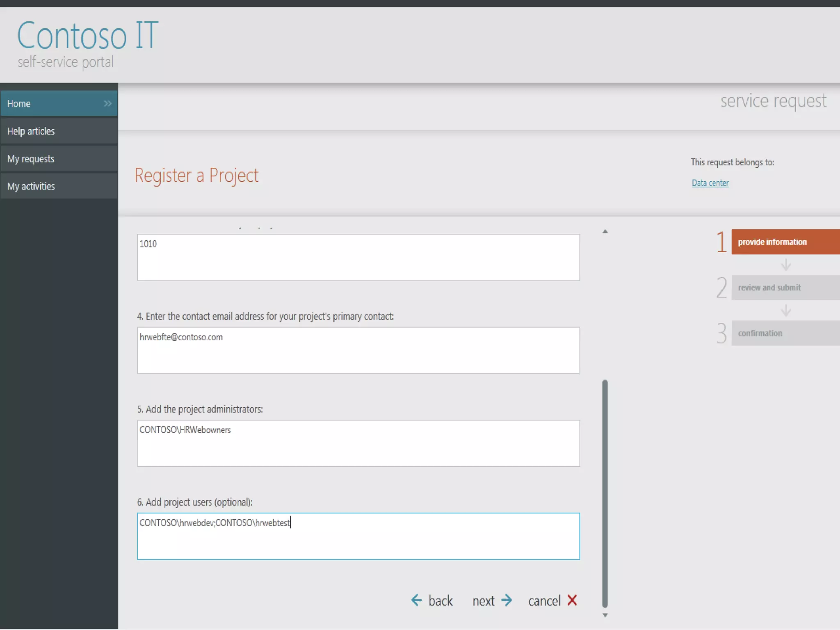This screenshot has height=630, width=840.
Task: Focus the project administrators field
Action: click(358, 443)
